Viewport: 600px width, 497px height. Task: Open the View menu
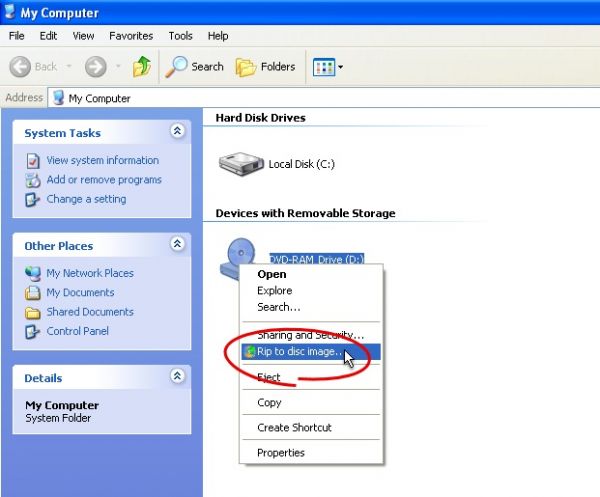[x=83, y=36]
